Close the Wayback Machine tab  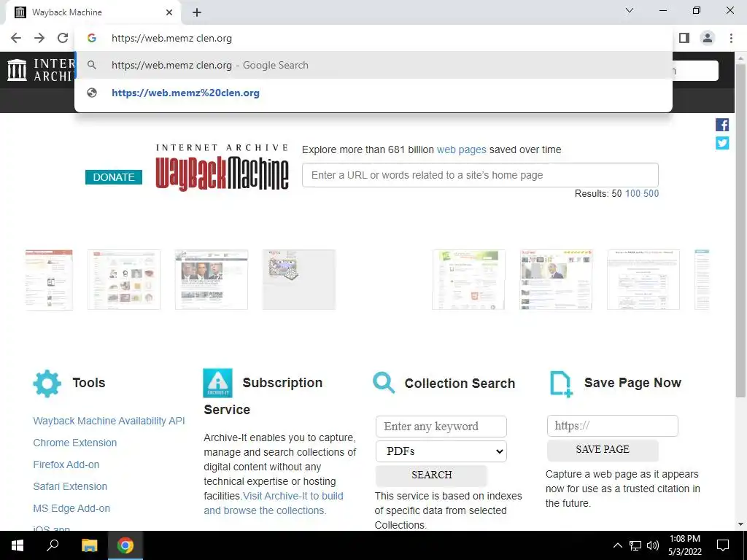pos(169,12)
